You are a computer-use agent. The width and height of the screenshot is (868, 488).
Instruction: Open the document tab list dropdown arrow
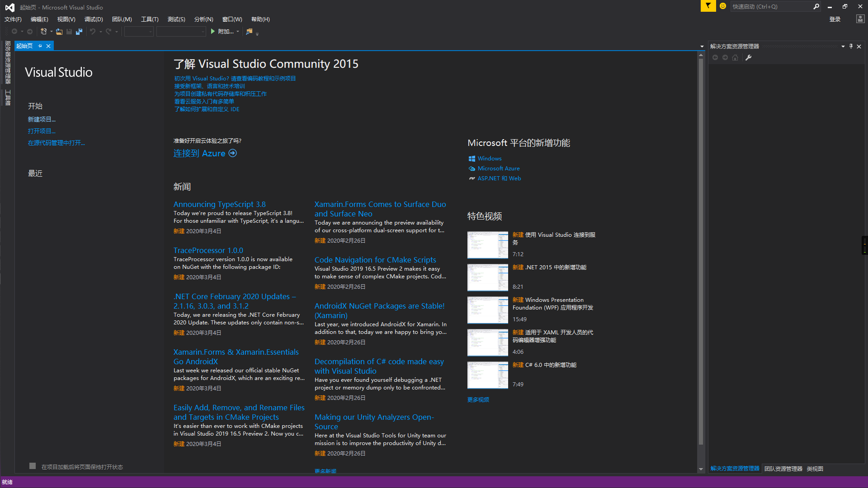[702, 47]
